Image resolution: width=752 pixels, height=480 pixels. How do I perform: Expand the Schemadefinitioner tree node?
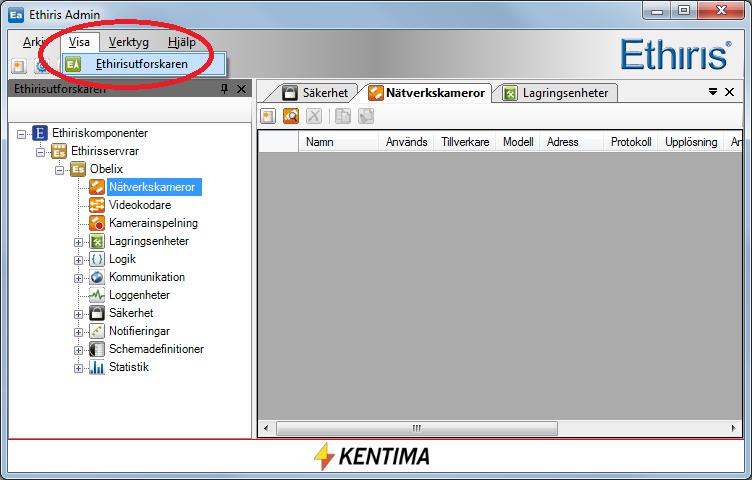[78, 350]
